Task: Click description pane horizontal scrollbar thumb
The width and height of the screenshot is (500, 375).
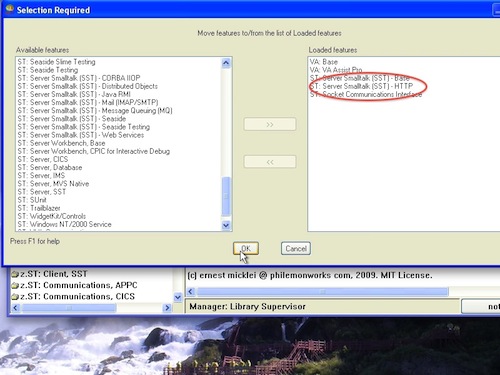Action: [323, 292]
